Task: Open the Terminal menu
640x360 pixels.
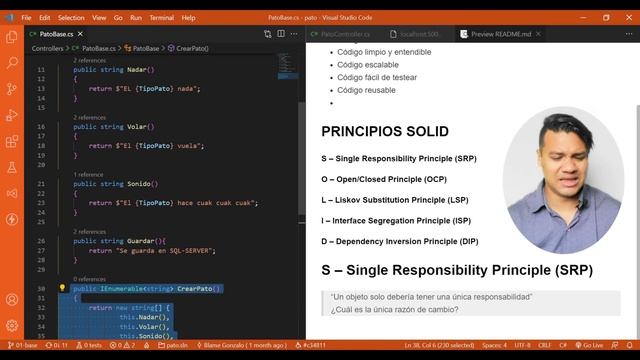Action: (x=162, y=18)
